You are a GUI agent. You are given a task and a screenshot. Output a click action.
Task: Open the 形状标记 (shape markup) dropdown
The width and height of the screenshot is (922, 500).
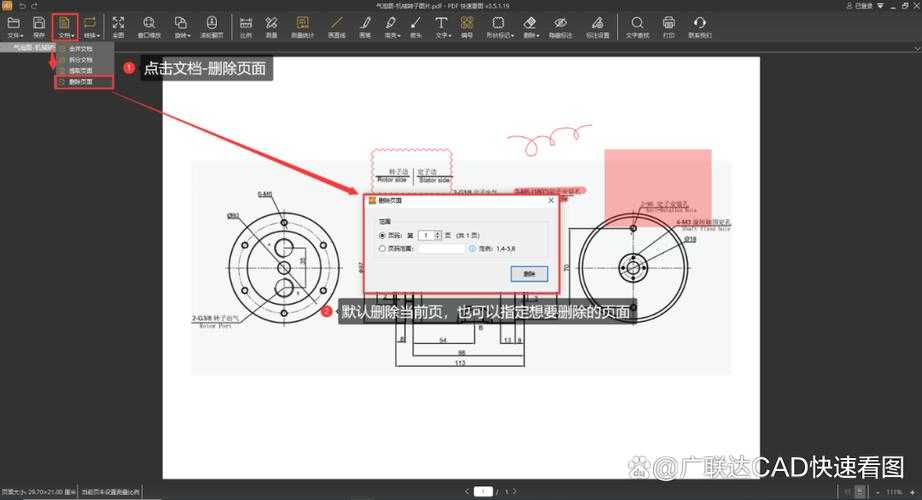coord(499,26)
